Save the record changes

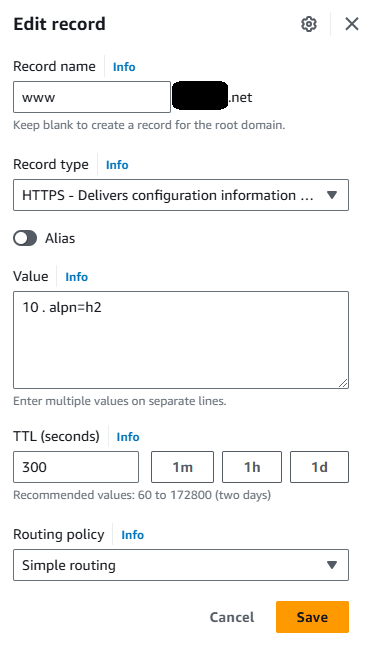click(x=312, y=617)
